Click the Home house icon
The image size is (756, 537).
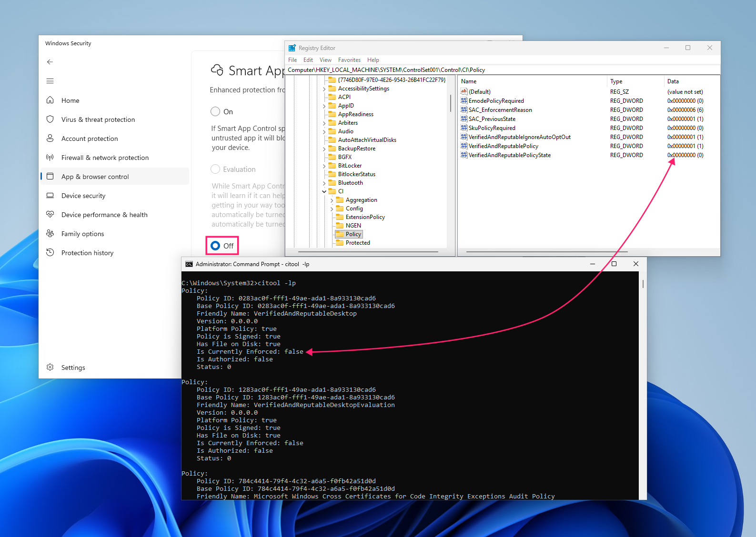[x=50, y=100]
